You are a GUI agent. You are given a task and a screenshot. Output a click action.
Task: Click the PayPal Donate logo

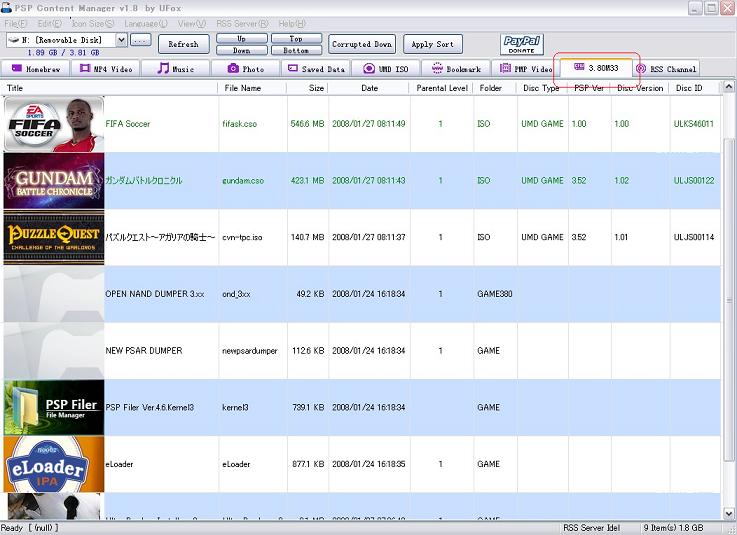click(x=522, y=44)
